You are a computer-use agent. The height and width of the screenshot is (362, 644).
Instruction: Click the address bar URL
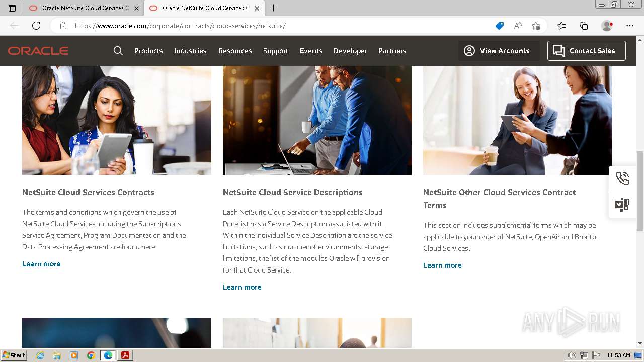[180, 26]
